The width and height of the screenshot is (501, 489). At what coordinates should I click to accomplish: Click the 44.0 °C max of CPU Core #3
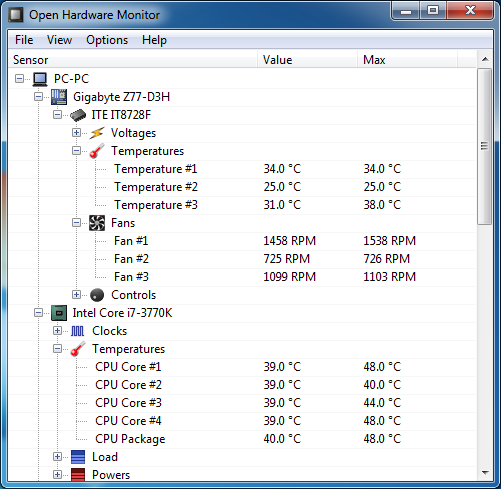[x=382, y=403]
